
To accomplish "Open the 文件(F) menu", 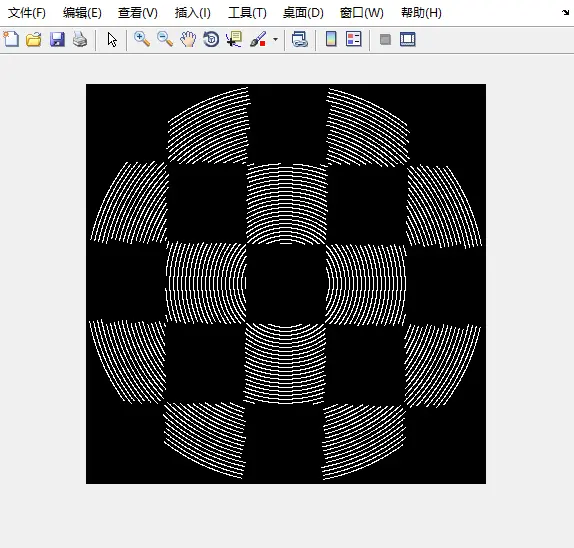I will coord(27,13).
